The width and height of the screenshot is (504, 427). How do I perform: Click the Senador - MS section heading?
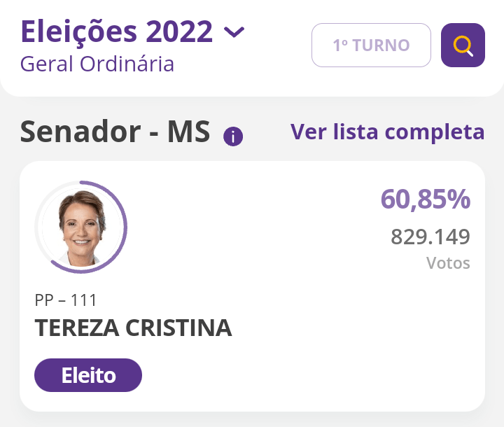coord(115,132)
